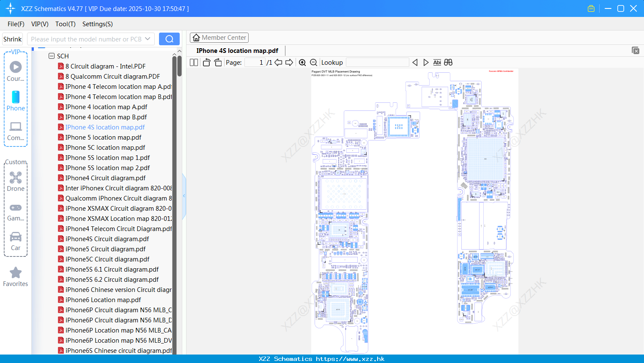Toggle the Abi whole-word match icon
Image resolution: width=644 pixels, height=363 pixels.
(437, 63)
